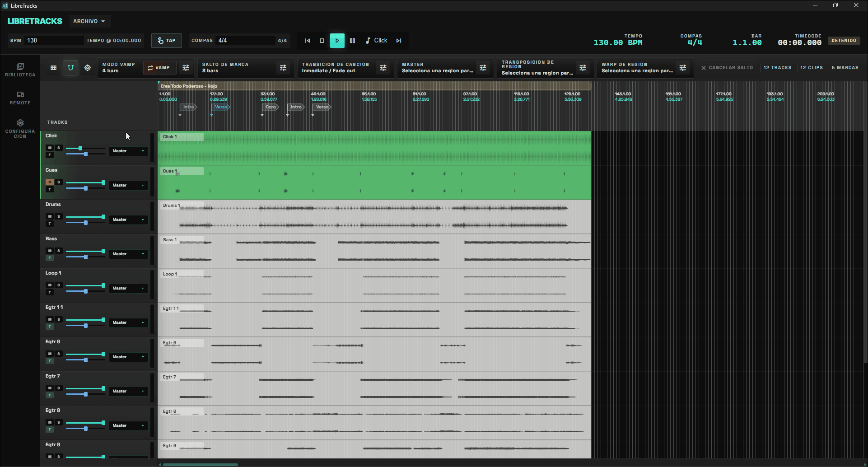Open the Remote sidebar panel
Viewport: 868px width, 467px height.
click(x=20, y=98)
